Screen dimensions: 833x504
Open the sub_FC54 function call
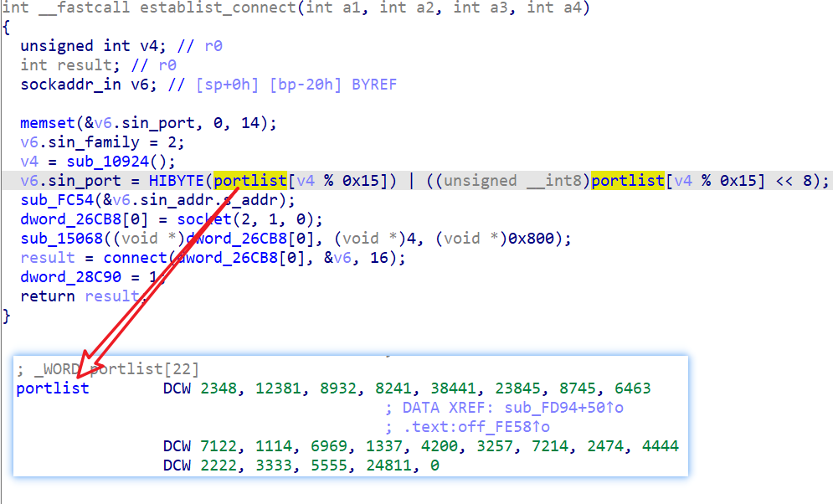point(57,200)
